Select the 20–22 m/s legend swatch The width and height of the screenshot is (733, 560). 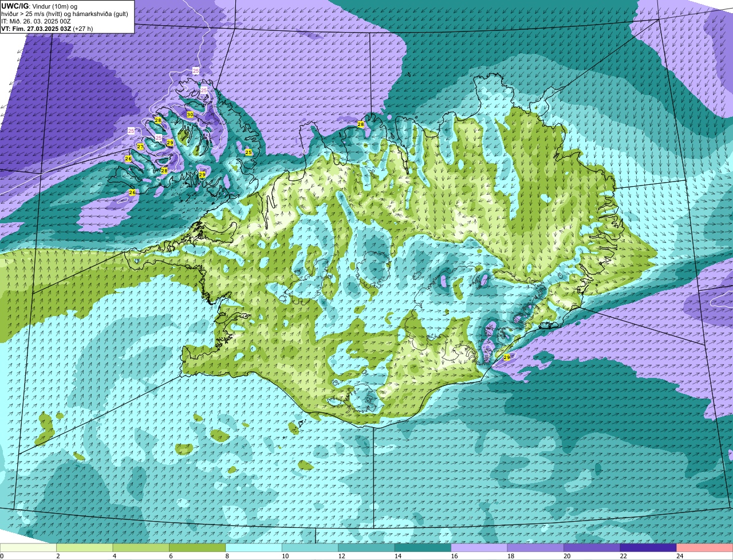592,547
